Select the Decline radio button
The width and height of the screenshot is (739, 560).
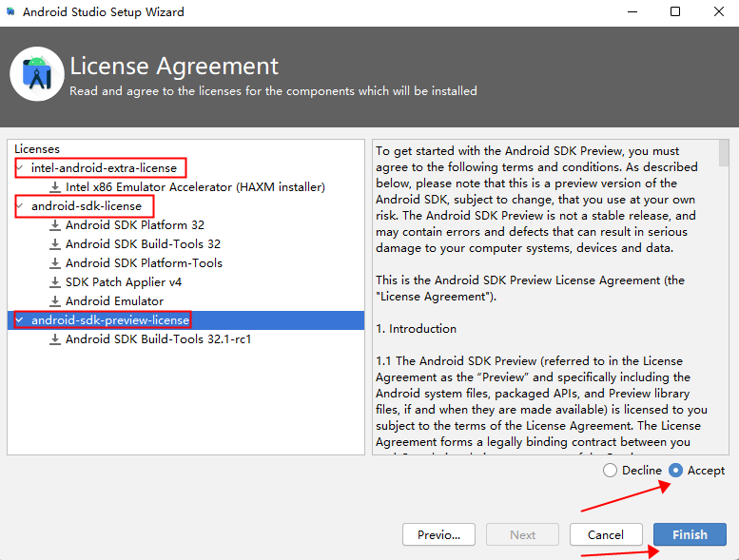610,471
